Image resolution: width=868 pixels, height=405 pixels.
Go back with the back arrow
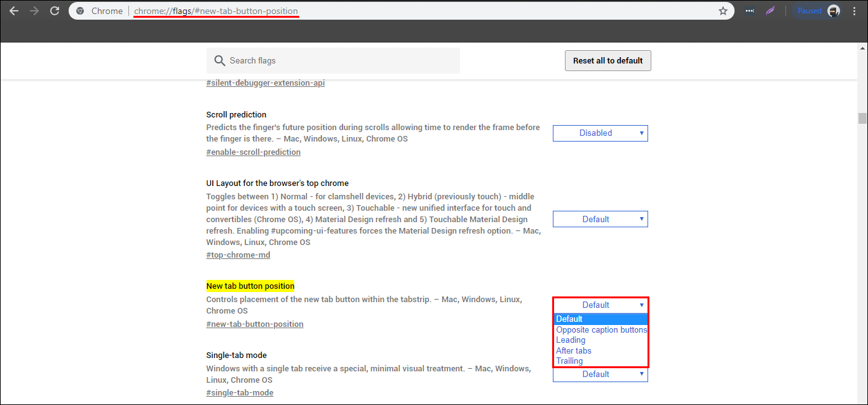[14, 11]
